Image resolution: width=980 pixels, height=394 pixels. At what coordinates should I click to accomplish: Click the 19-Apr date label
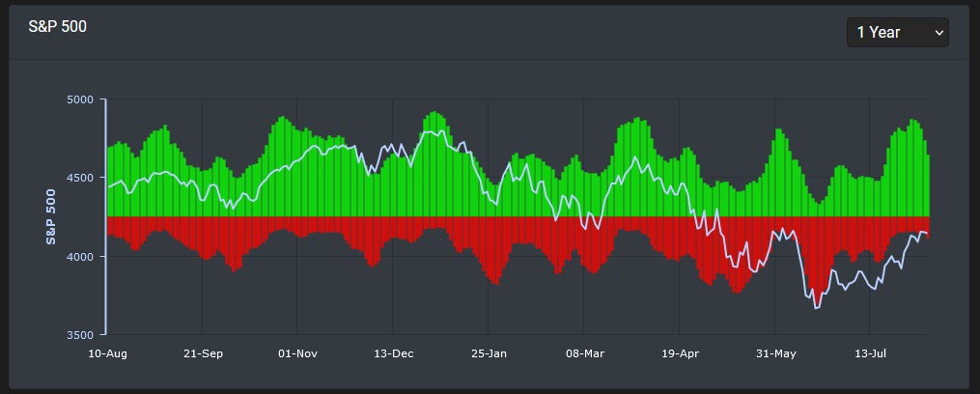tap(680, 354)
